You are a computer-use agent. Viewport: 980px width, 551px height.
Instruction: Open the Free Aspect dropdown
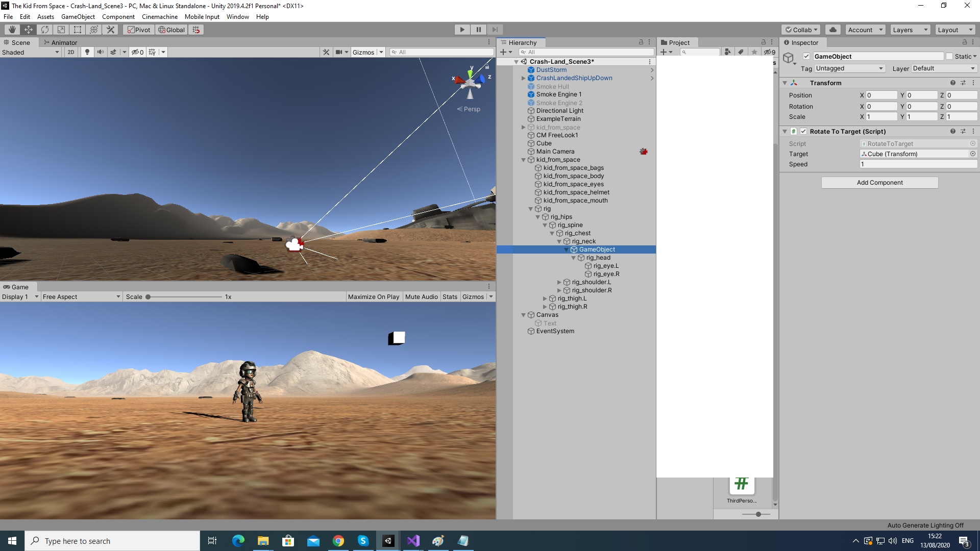pyautogui.click(x=80, y=296)
